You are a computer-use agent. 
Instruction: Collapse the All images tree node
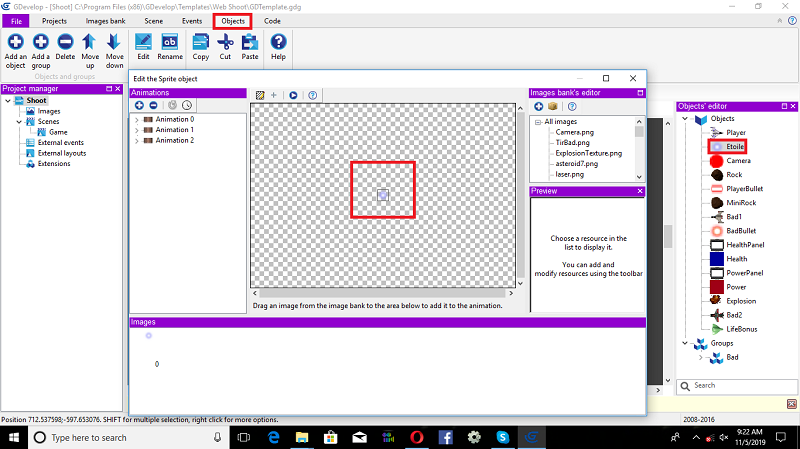tap(538, 122)
